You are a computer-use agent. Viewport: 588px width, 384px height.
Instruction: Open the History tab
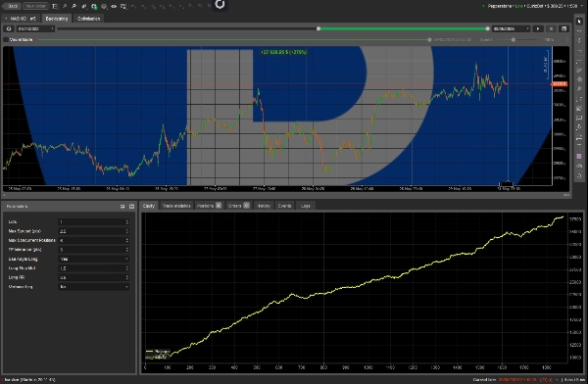point(264,206)
